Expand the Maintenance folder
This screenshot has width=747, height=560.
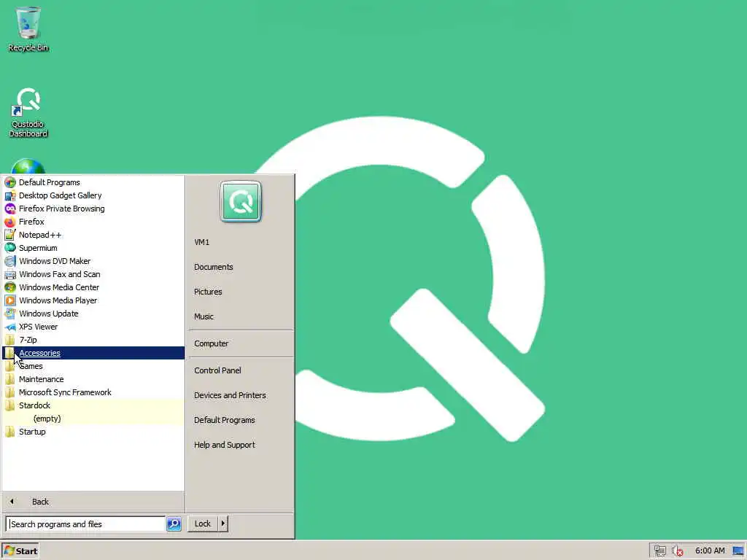[93, 379]
